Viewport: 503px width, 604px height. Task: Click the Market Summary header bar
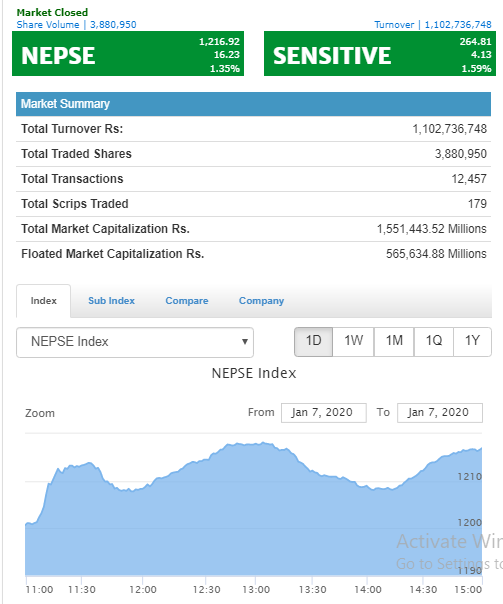(x=253, y=104)
